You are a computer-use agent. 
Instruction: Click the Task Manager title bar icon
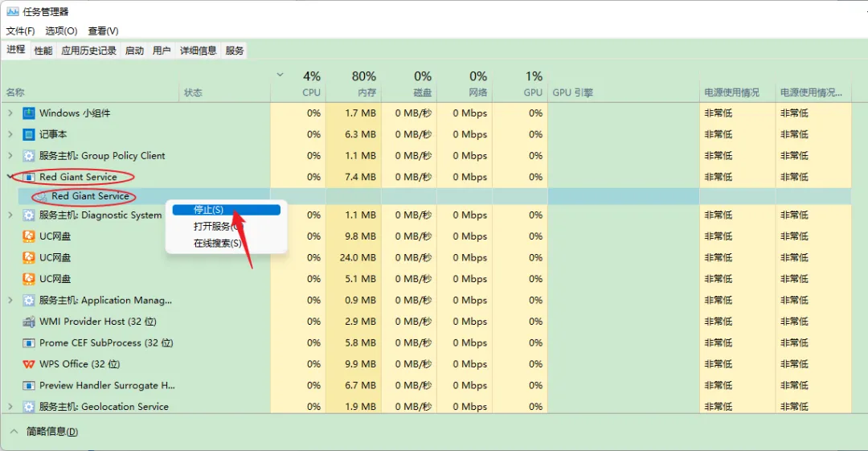pos(12,11)
